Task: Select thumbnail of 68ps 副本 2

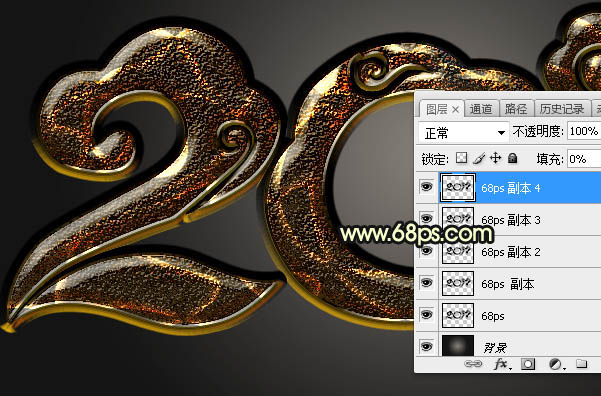Action: pyautogui.click(x=458, y=251)
